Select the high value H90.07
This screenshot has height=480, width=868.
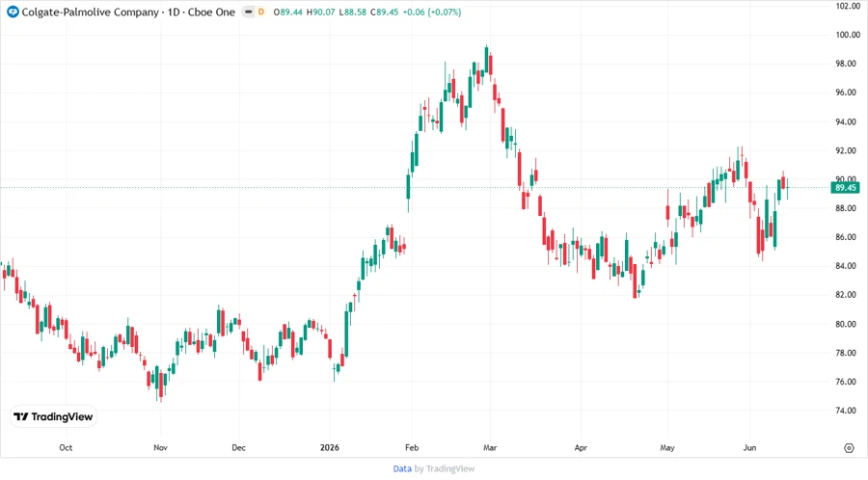[320, 12]
